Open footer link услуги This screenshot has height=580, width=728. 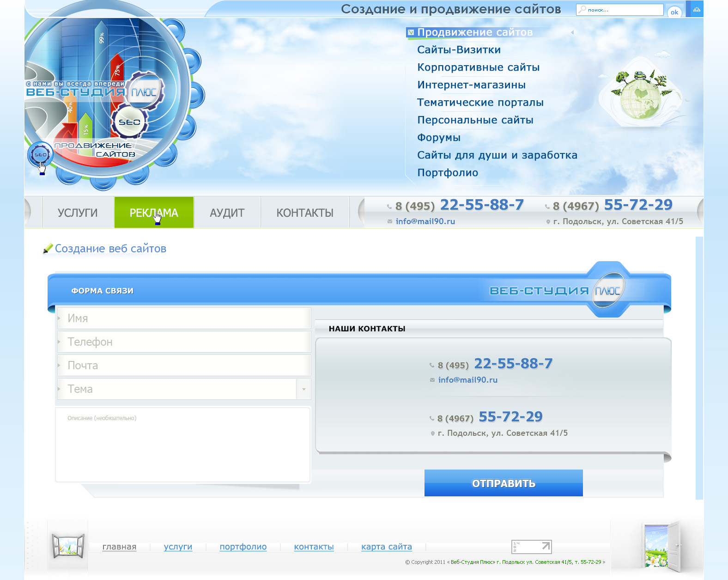point(178,547)
